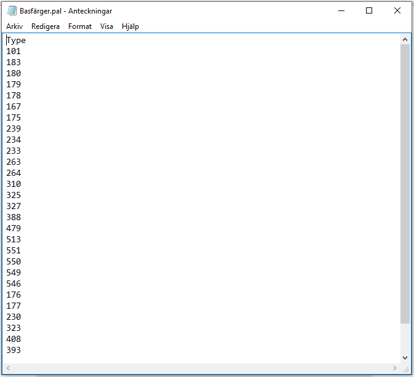Click the line reading 178

click(x=13, y=96)
